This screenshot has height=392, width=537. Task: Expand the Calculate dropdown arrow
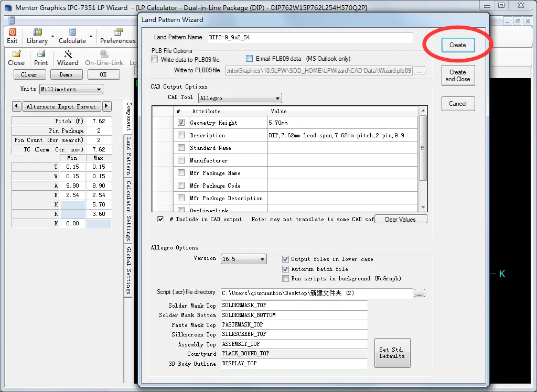pyautogui.click(x=91, y=36)
